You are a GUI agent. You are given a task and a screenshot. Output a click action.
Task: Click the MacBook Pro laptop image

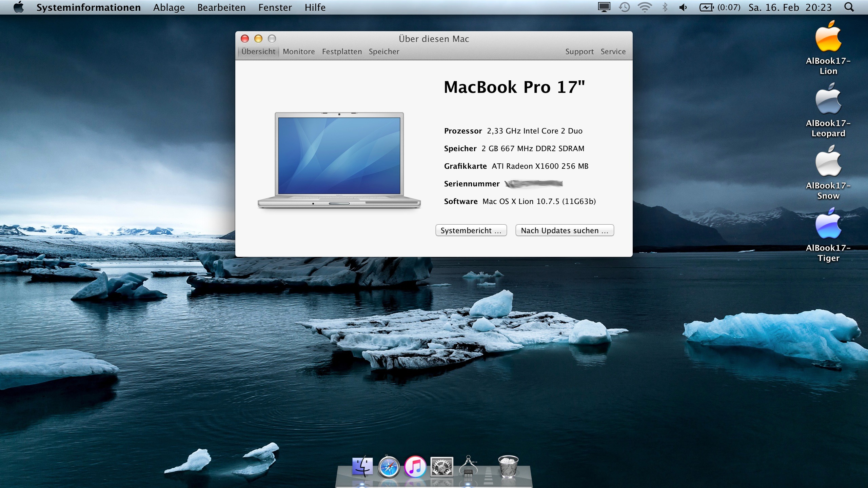click(339, 160)
